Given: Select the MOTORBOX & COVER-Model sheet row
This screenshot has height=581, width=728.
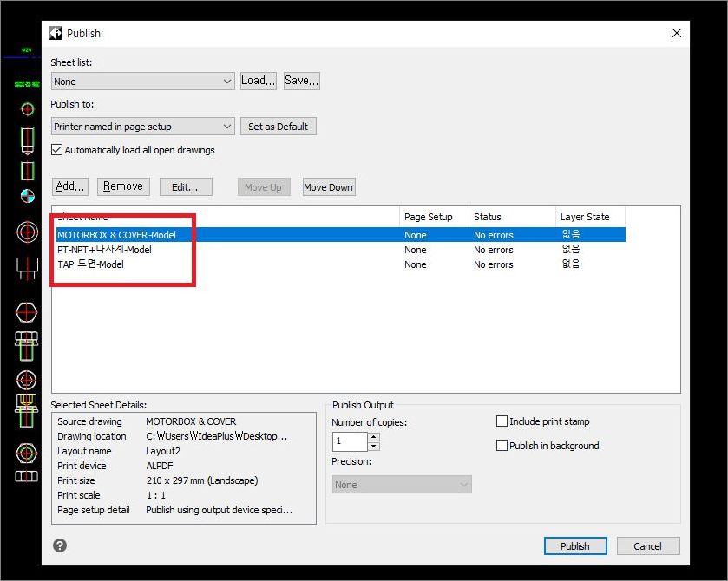Looking at the screenshot, I should click(x=341, y=235).
